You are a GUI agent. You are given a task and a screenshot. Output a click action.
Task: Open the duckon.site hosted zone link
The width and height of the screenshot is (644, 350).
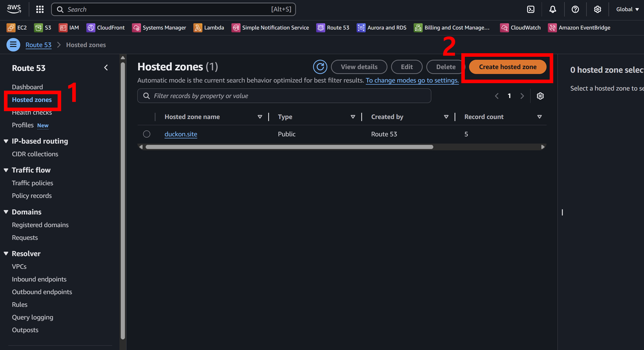coord(181,134)
